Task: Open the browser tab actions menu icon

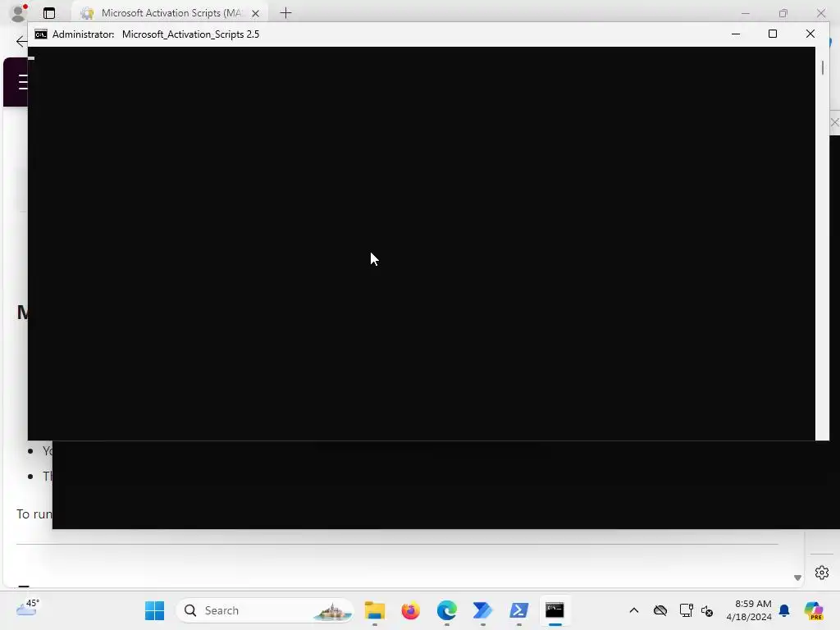Action: click(48, 13)
